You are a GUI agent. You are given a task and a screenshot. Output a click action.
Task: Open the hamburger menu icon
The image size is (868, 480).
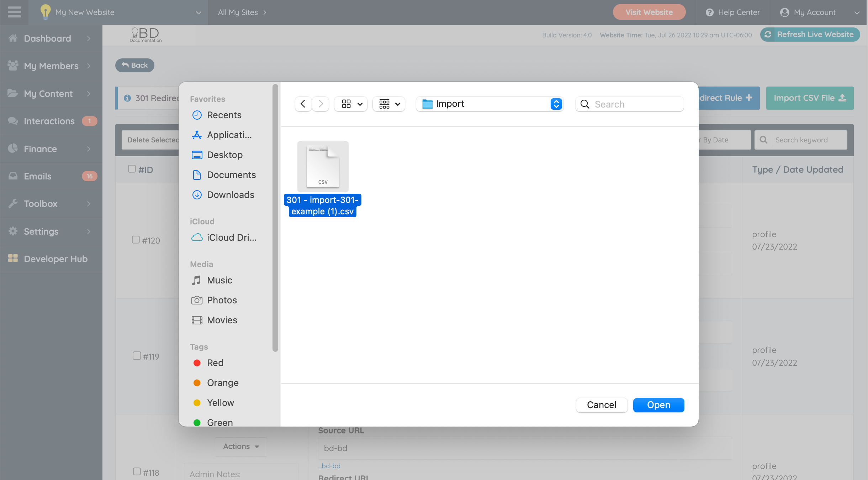tap(14, 12)
